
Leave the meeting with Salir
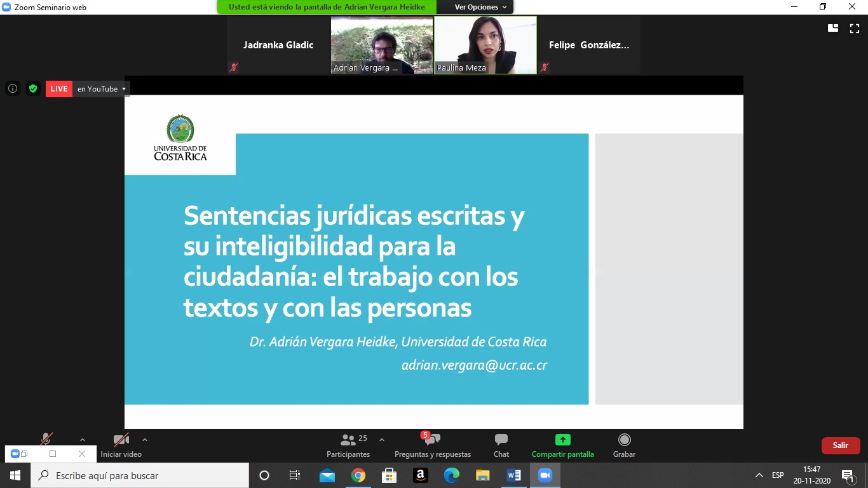[x=840, y=445]
